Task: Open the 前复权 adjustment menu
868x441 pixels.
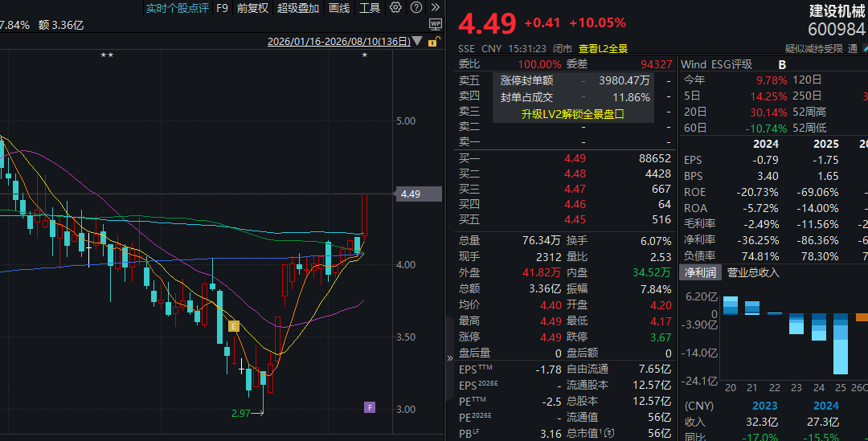Action: click(x=252, y=8)
